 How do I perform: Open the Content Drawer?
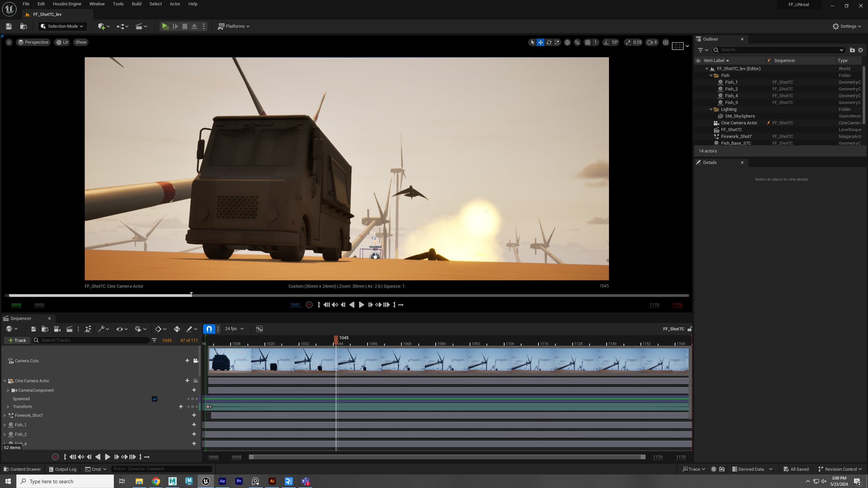pyautogui.click(x=22, y=469)
